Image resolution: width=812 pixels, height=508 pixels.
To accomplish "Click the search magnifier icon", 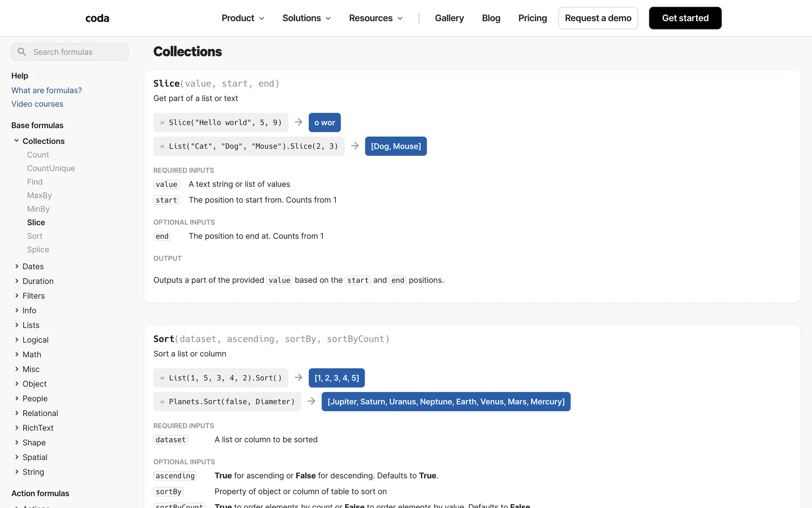I will pyautogui.click(x=22, y=52).
